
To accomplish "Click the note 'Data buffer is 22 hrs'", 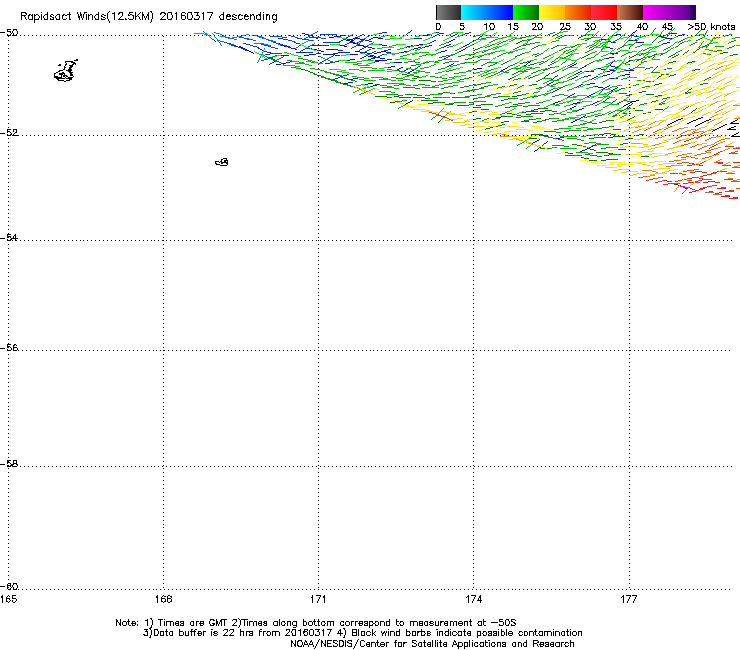I will 205,633.
